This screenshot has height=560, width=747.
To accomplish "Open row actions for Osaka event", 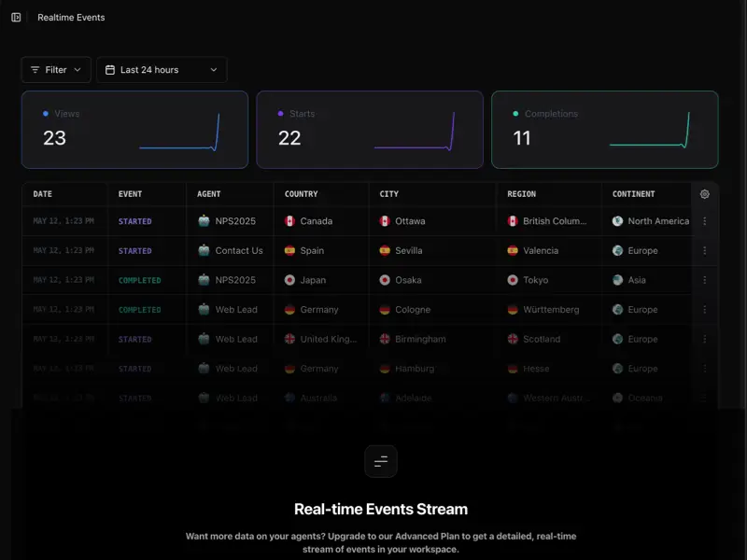I will 705,280.
